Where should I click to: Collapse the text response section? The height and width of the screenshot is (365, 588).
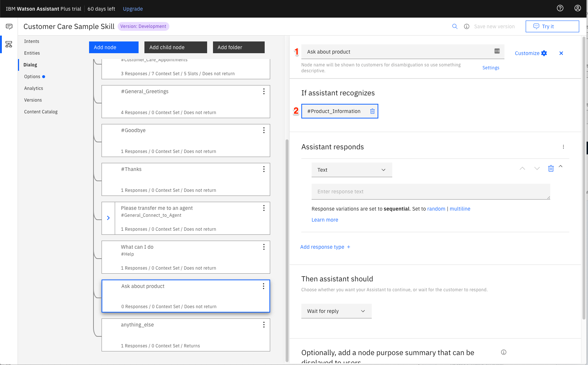tap(561, 167)
